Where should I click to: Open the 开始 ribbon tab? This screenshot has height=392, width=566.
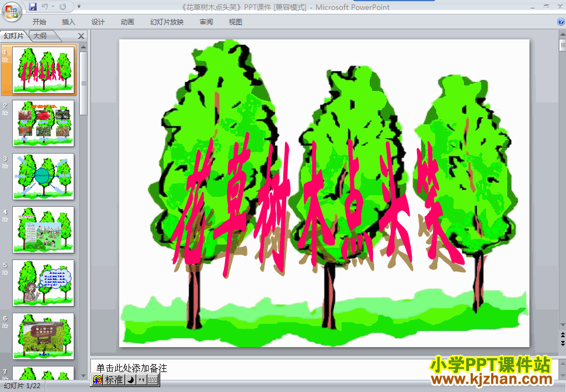point(39,22)
